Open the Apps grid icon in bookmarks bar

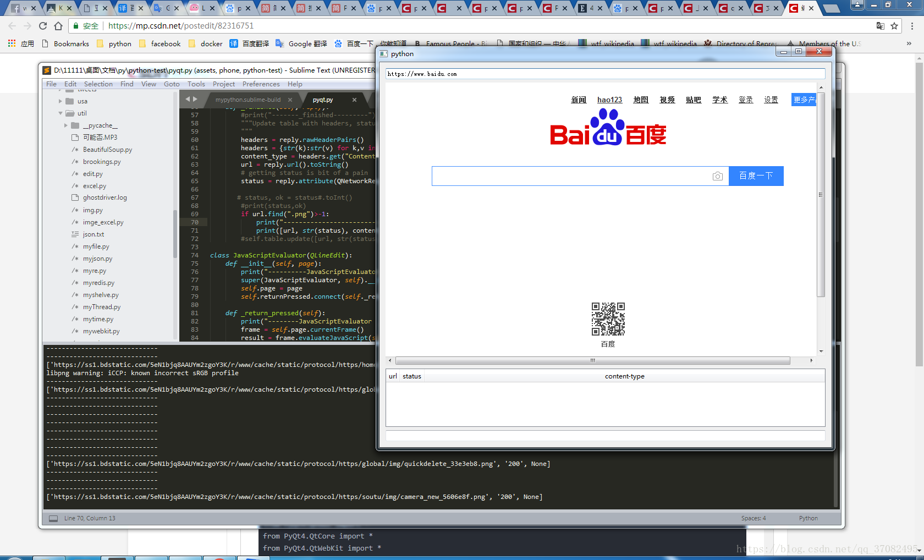(x=12, y=43)
